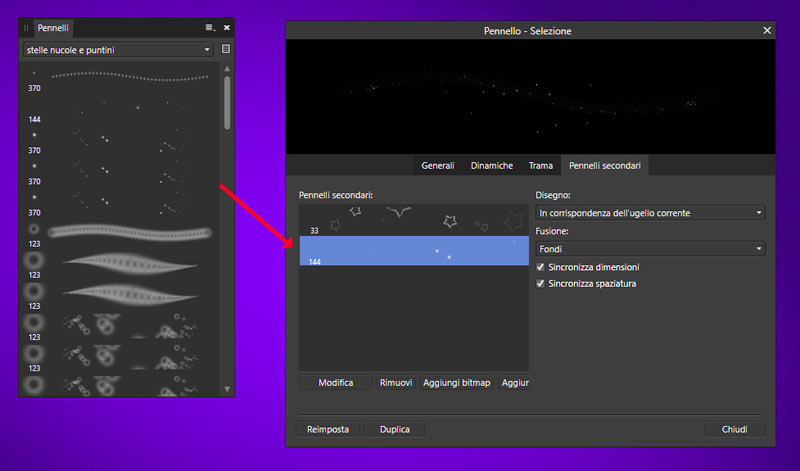Select the highlighted secondary brush 144
This screenshot has height=471, width=800.
click(x=414, y=251)
